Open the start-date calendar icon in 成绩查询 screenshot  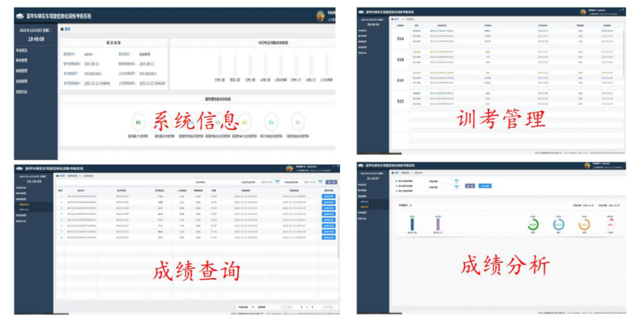(278, 182)
